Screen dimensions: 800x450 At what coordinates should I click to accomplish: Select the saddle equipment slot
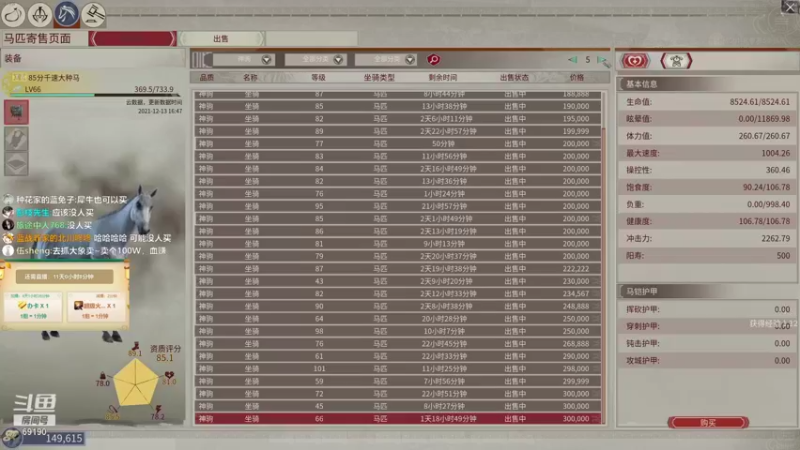(16, 139)
